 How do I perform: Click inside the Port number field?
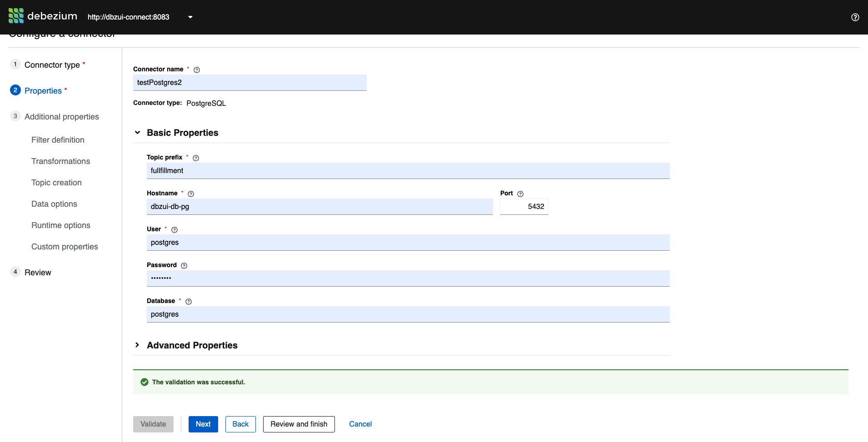pyautogui.click(x=524, y=206)
